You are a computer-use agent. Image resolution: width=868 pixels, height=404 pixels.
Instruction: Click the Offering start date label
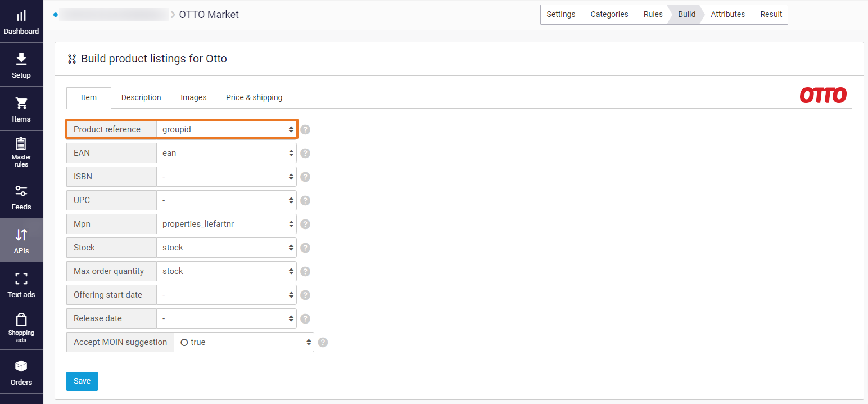[x=108, y=295]
